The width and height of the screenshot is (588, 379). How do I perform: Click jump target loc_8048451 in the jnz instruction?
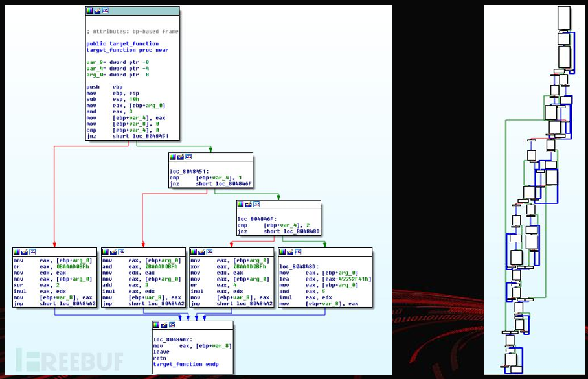pyautogui.click(x=151, y=136)
